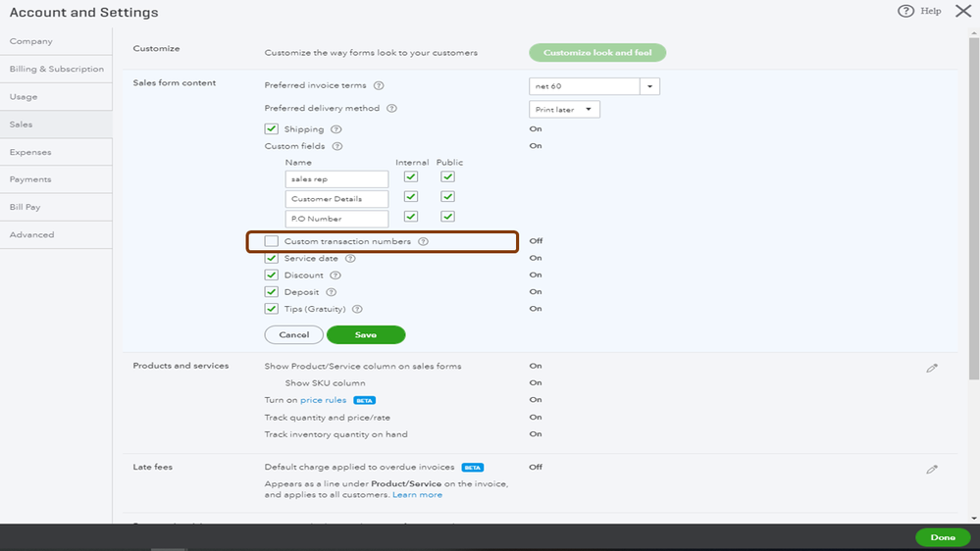
Task: Enable Custom transaction numbers checkbox
Action: (x=272, y=241)
